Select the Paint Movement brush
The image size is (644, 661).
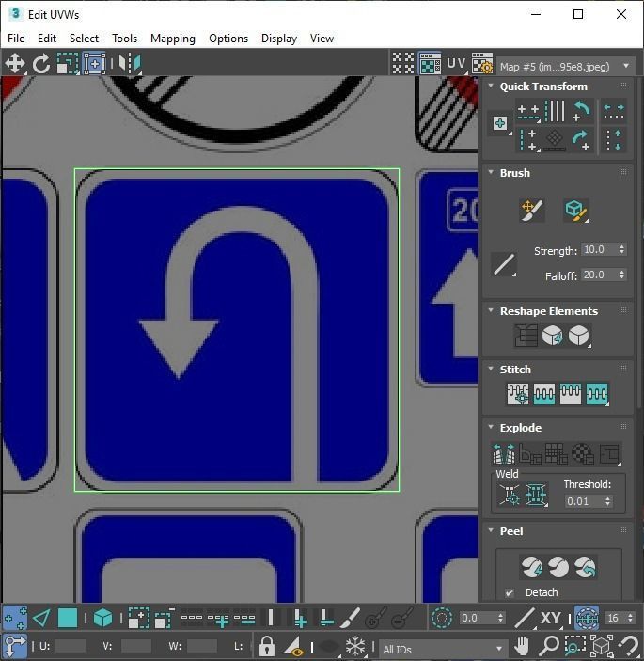[532, 210]
